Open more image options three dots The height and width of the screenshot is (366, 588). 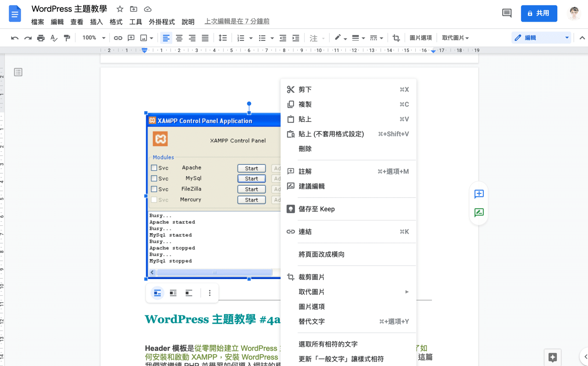click(x=210, y=293)
